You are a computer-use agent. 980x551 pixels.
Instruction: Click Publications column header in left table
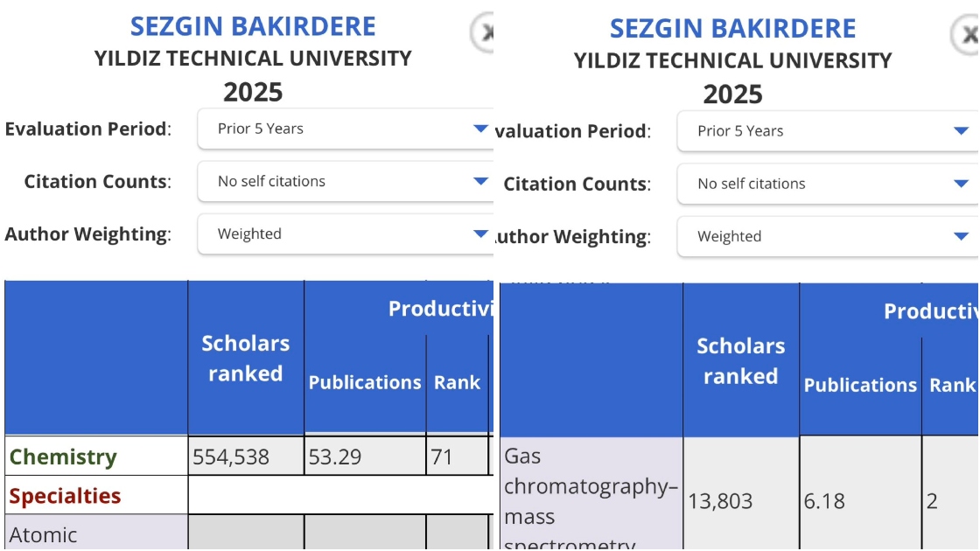coord(365,383)
